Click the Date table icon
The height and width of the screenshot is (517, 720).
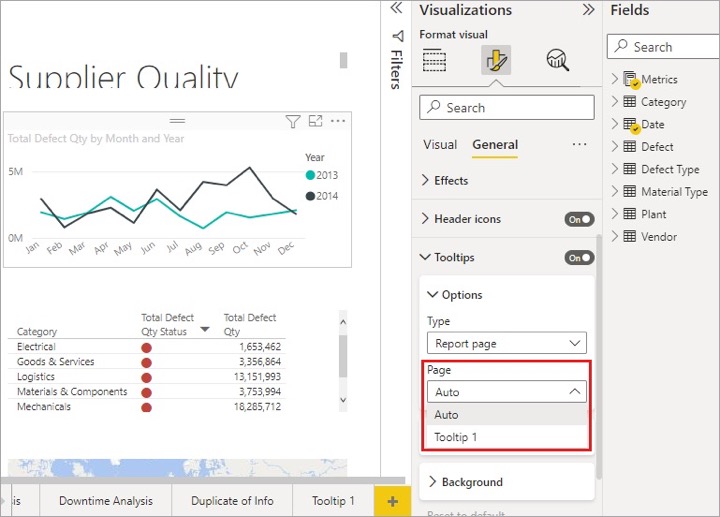(x=630, y=124)
